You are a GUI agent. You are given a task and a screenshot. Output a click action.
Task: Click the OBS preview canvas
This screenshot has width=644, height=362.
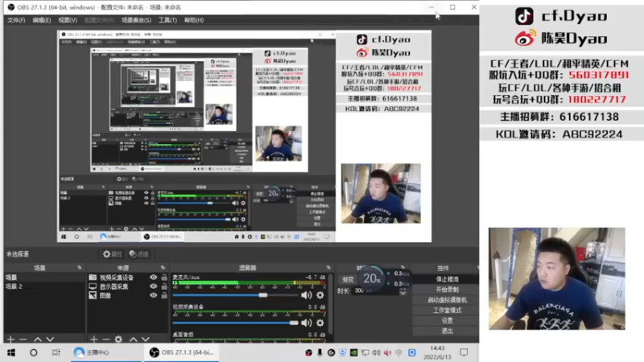244,136
